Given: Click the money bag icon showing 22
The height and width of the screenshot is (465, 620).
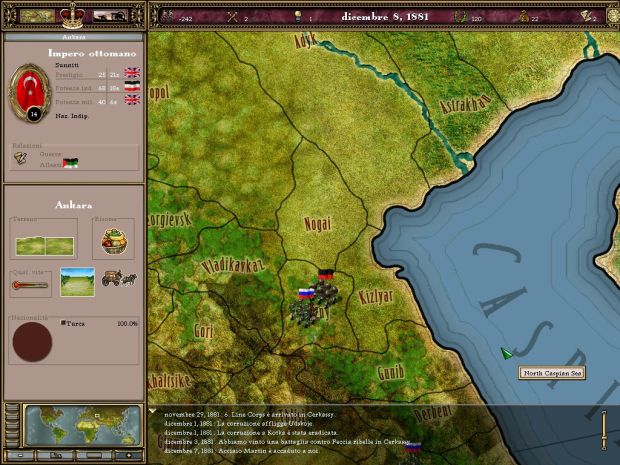Looking at the screenshot, I should 524,17.
